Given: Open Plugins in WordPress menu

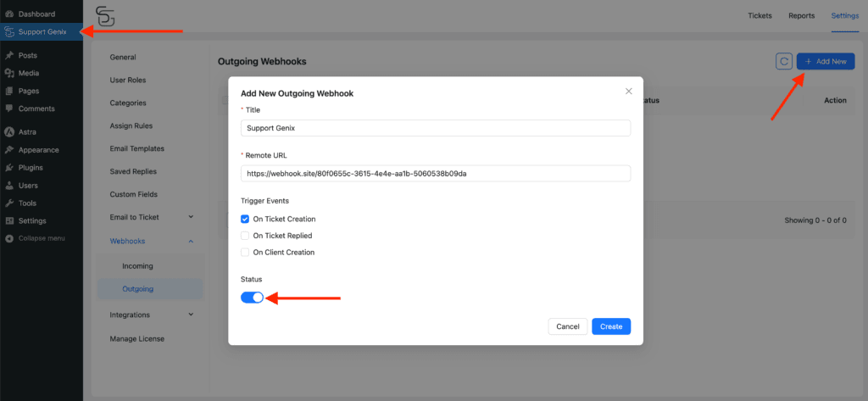Looking at the screenshot, I should [x=31, y=167].
